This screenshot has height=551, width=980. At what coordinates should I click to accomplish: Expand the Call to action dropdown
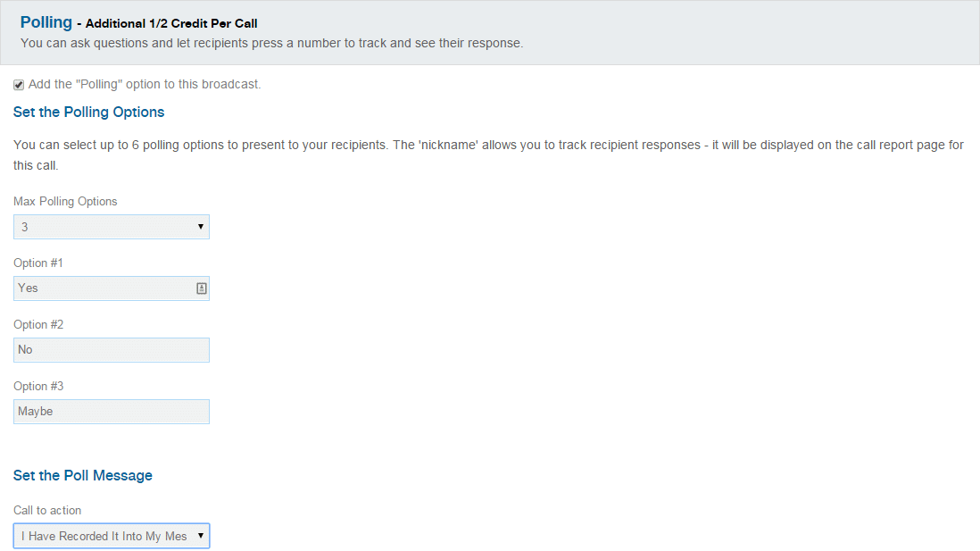tap(112, 536)
